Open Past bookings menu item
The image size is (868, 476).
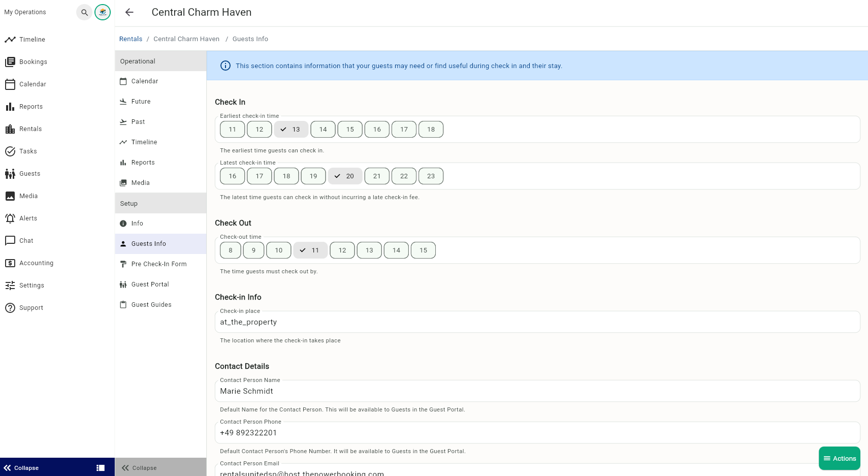(x=160, y=122)
